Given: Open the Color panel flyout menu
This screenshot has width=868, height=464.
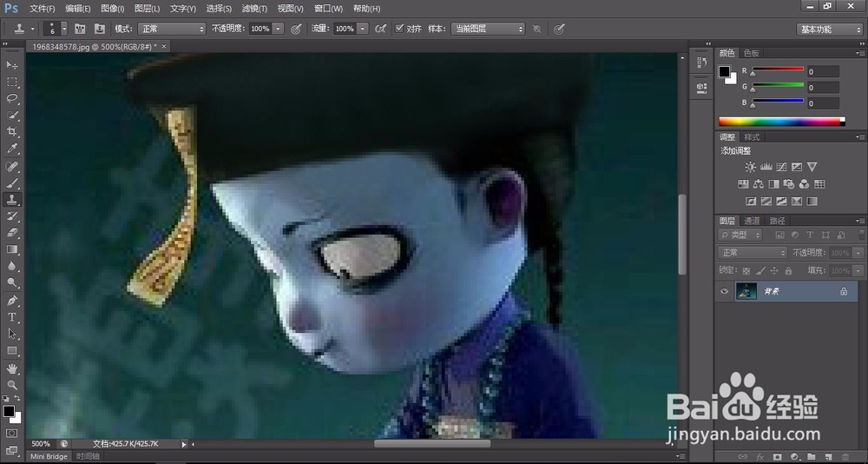Looking at the screenshot, I should pyautogui.click(x=859, y=53).
